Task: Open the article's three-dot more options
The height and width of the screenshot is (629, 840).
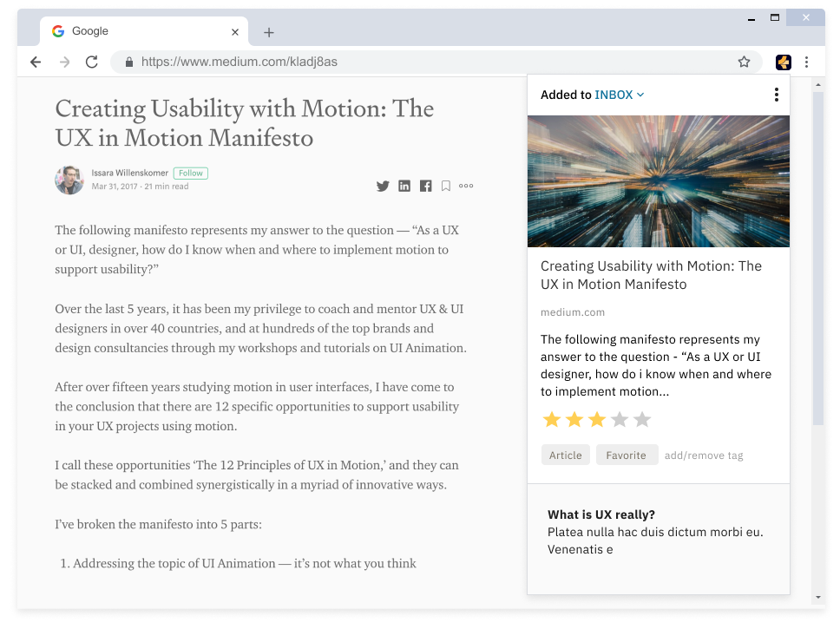Action: point(466,186)
